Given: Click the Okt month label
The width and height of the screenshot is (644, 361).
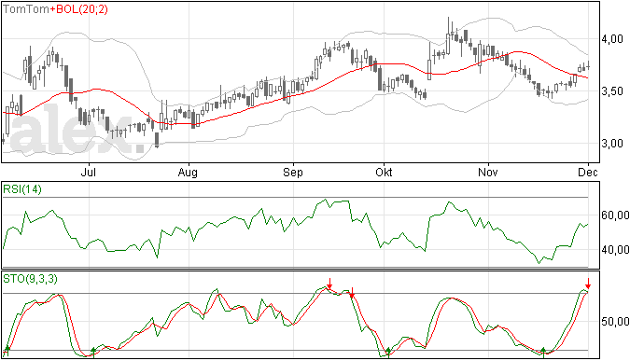Looking at the screenshot, I should tap(384, 172).
